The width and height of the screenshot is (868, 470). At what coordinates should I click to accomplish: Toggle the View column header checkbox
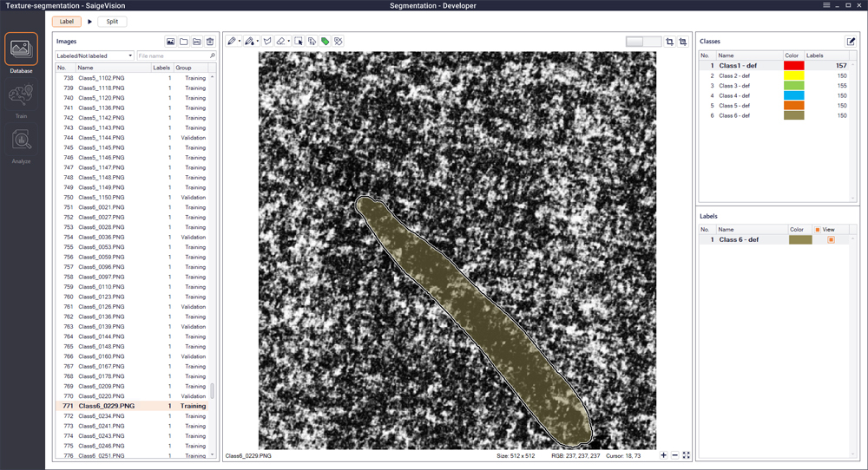coord(818,230)
